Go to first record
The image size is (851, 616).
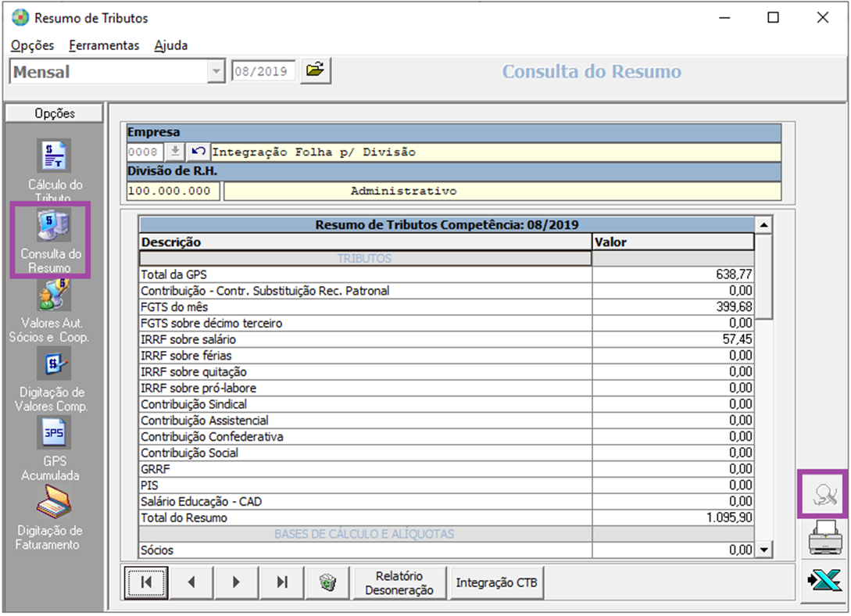tap(146, 582)
